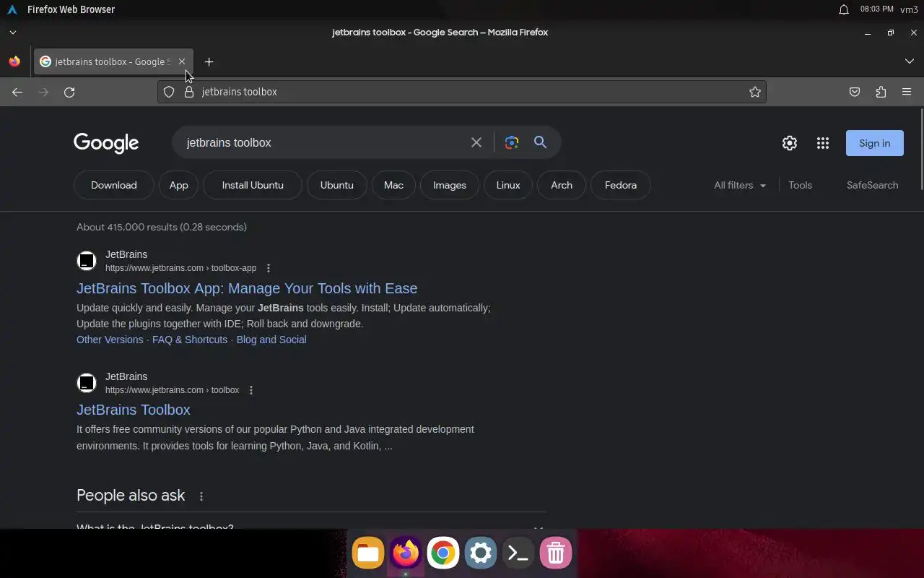
Task: Open Settings from the dock
Action: (x=481, y=553)
